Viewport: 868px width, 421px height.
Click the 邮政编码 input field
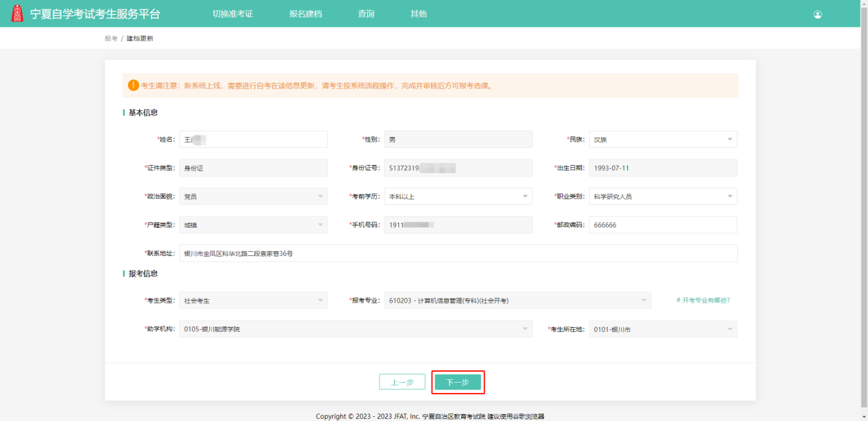[x=662, y=225]
